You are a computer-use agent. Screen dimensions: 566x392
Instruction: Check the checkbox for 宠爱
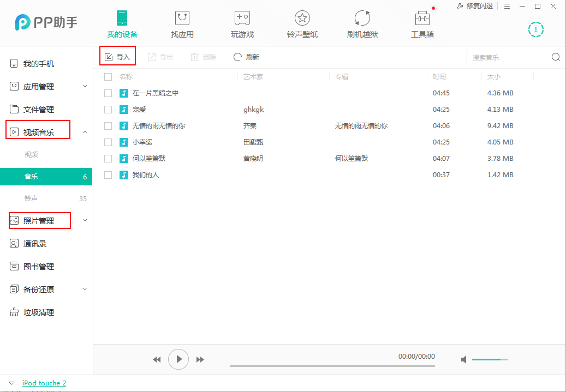click(108, 109)
